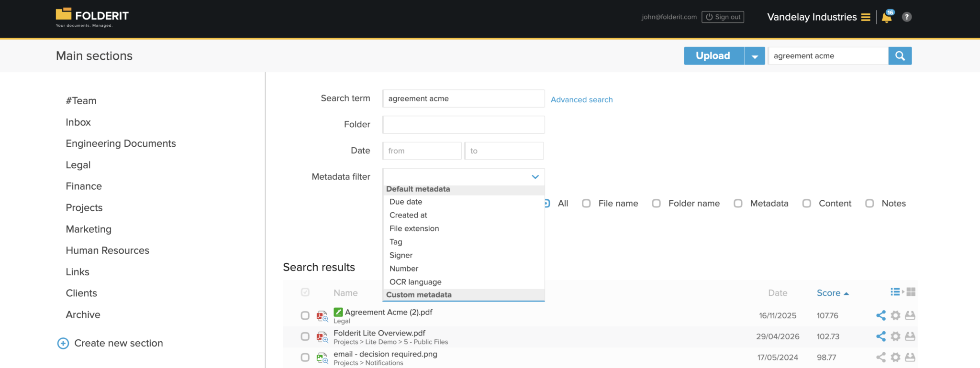Open gear menu for email - decision required.png
Viewport: 980px width, 368px height.
[x=896, y=357]
